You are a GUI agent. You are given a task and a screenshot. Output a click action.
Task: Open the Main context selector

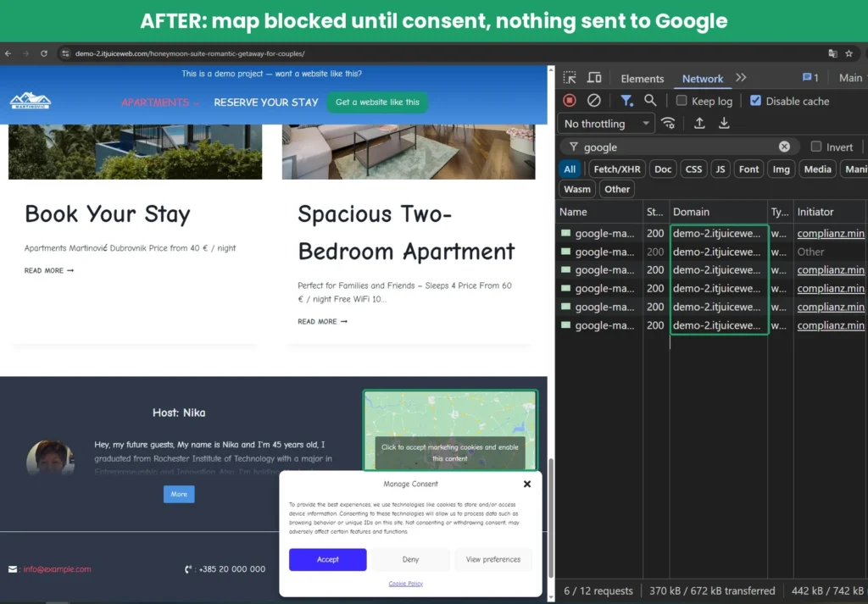click(x=853, y=78)
